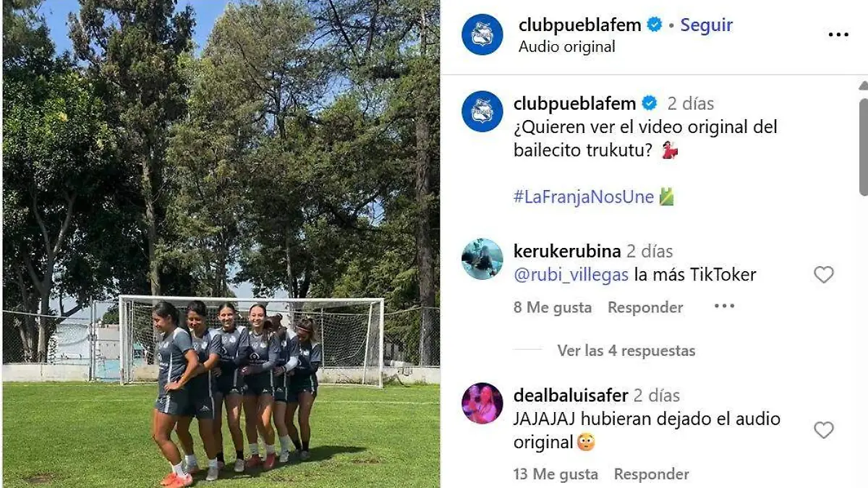Open the three-dot menu on kerukerubina's comment
This screenshot has height=488, width=868.
724,307
